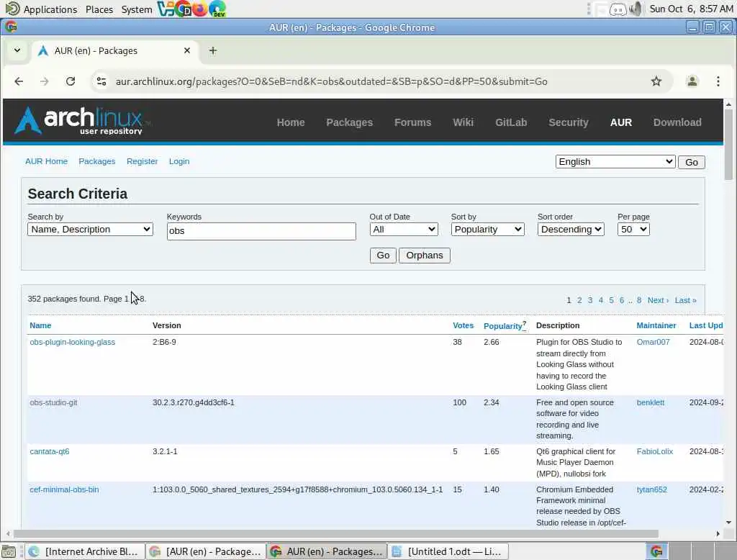This screenshot has height=560, width=737.
Task: Click the address bar URL
Action: 331,81
